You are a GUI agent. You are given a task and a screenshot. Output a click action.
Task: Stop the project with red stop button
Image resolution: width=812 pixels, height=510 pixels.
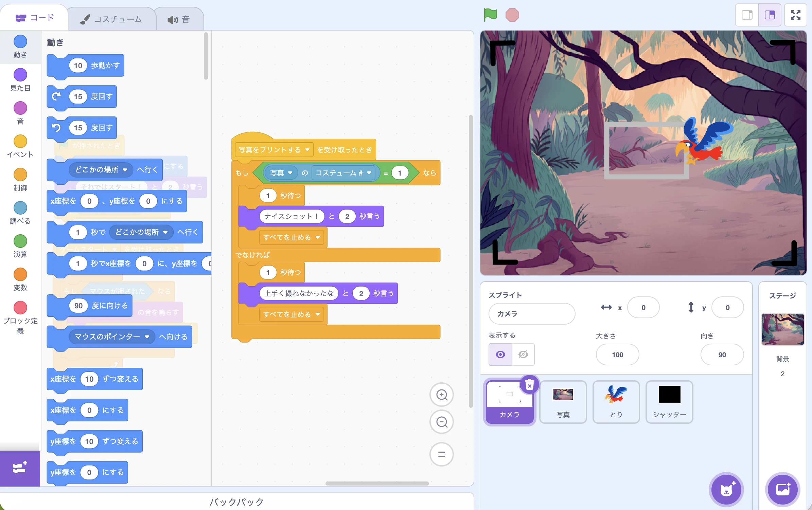coord(512,15)
